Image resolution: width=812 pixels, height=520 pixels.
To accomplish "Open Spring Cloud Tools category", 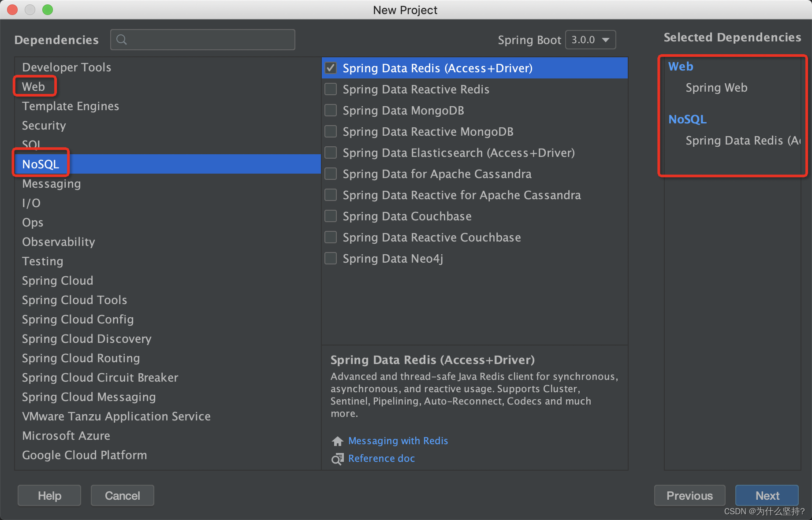I will [168, 300].
